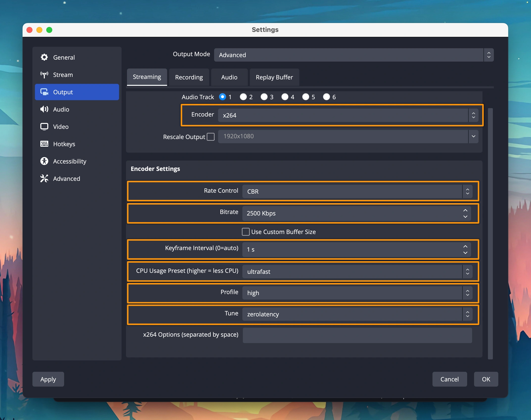
Task: Switch to the Recording tab
Action: point(189,77)
